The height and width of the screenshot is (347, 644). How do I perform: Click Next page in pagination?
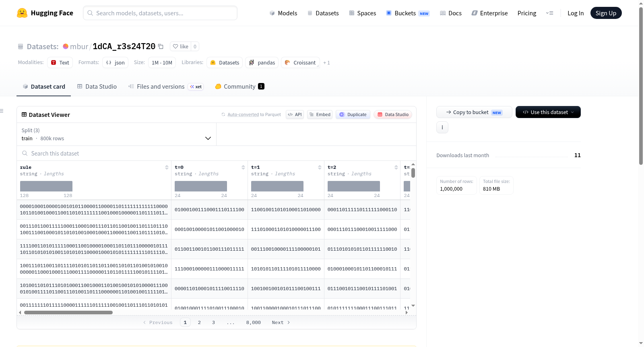pos(281,322)
